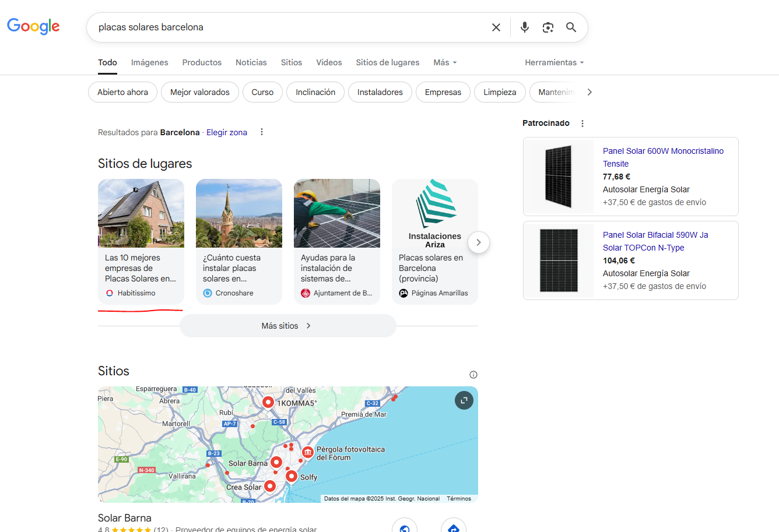This screenshot has width=779, height=532.
Task: Click the 77,68 € price text
Action: point(616,177)
